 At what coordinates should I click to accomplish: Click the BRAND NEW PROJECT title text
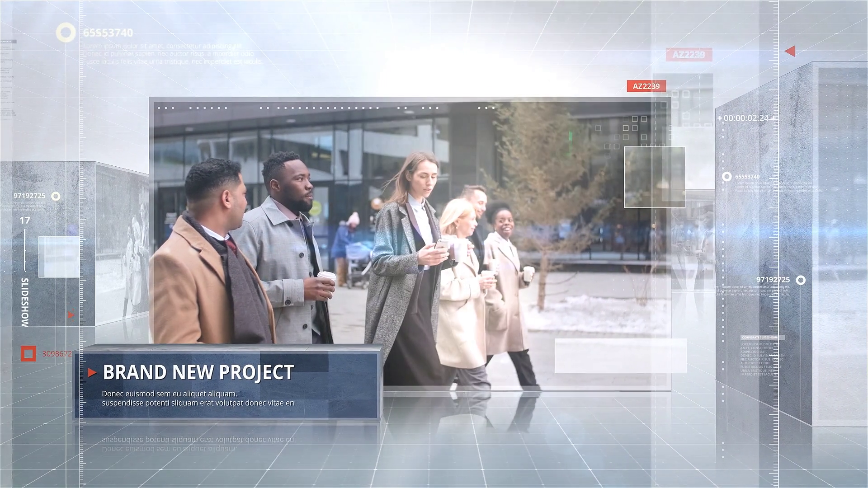[198, 373]
